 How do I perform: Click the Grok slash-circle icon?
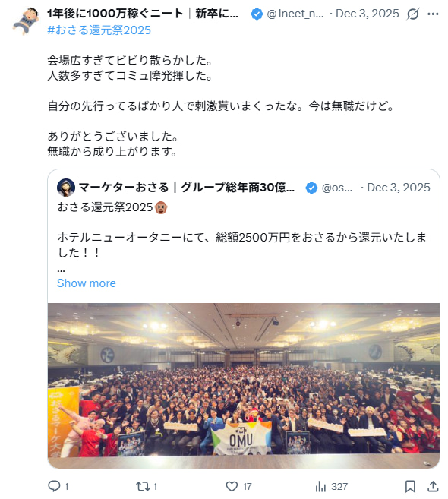tap(412, 14)
